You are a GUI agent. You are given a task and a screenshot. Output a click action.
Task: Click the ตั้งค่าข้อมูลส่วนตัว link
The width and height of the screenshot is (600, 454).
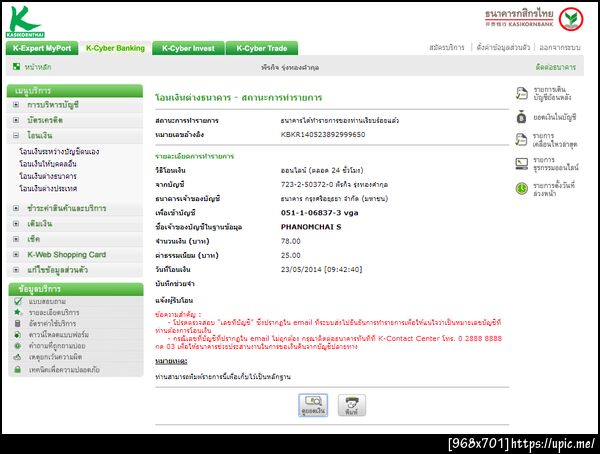[x=503, y=47]
